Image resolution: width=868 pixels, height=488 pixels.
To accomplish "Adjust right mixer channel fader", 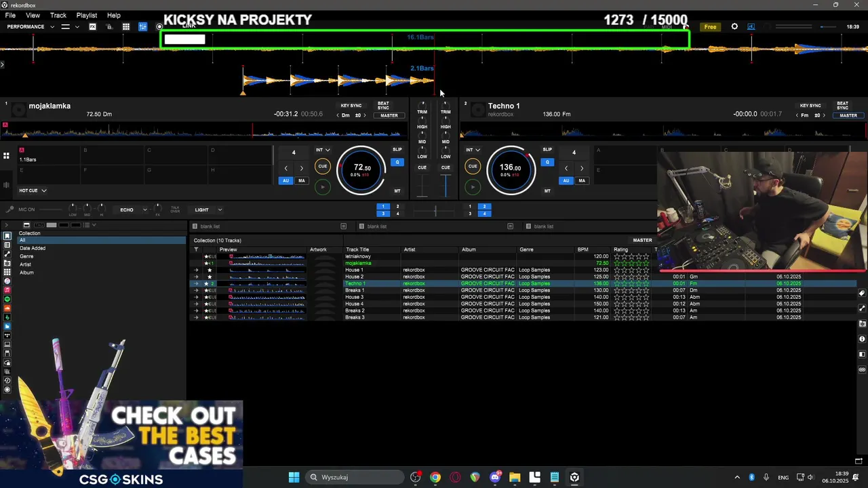I will (x=446, y=186).
